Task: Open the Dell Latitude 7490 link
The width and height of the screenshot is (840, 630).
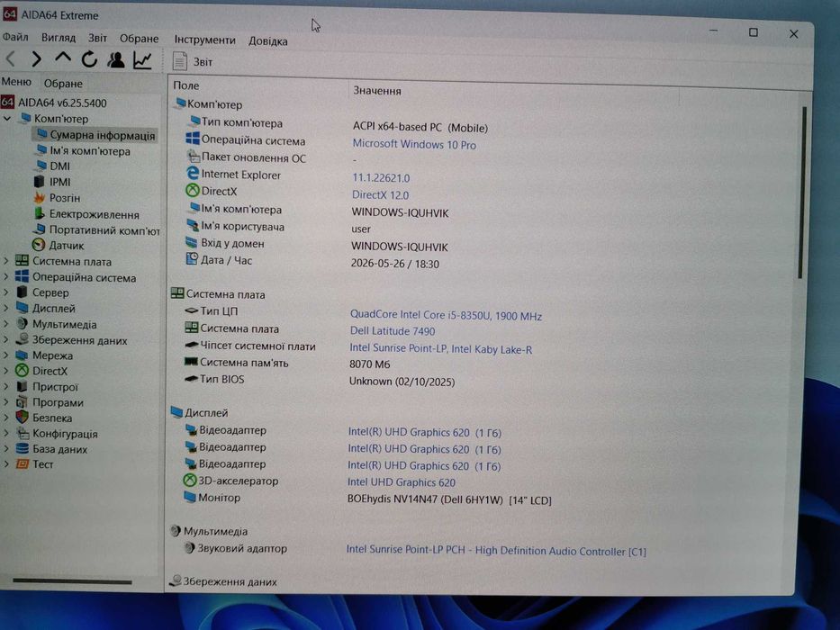Action: pos(393,331)
